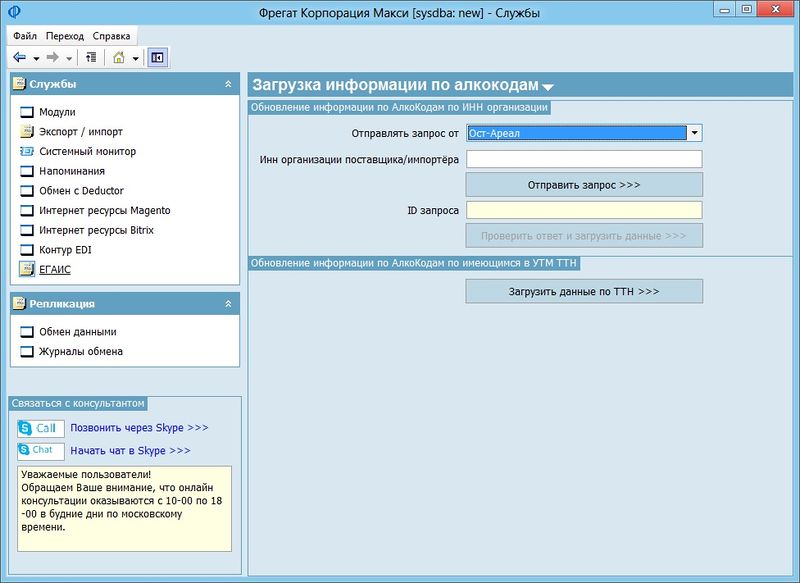Click the home icon in the toolbar
This screenshot has width=800, height=583.
click(119, 58)
